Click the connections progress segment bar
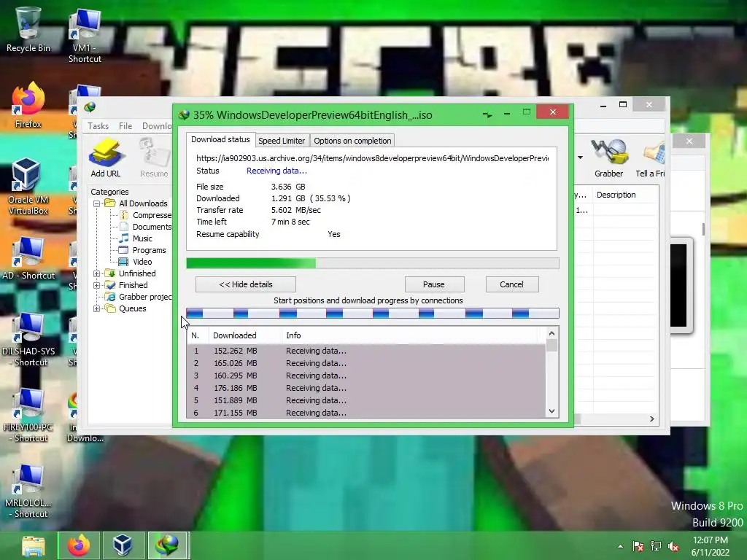Viewport: 747px width, 560px height. pyautogui.click(x=373, y=313)
